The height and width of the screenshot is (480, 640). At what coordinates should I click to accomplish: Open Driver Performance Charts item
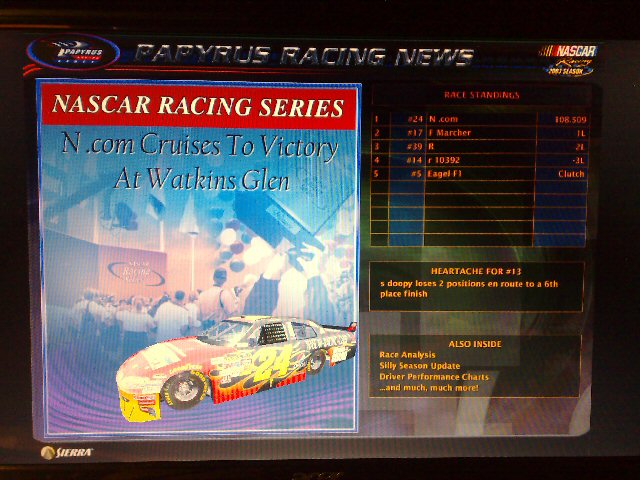(x=434, y=377)
